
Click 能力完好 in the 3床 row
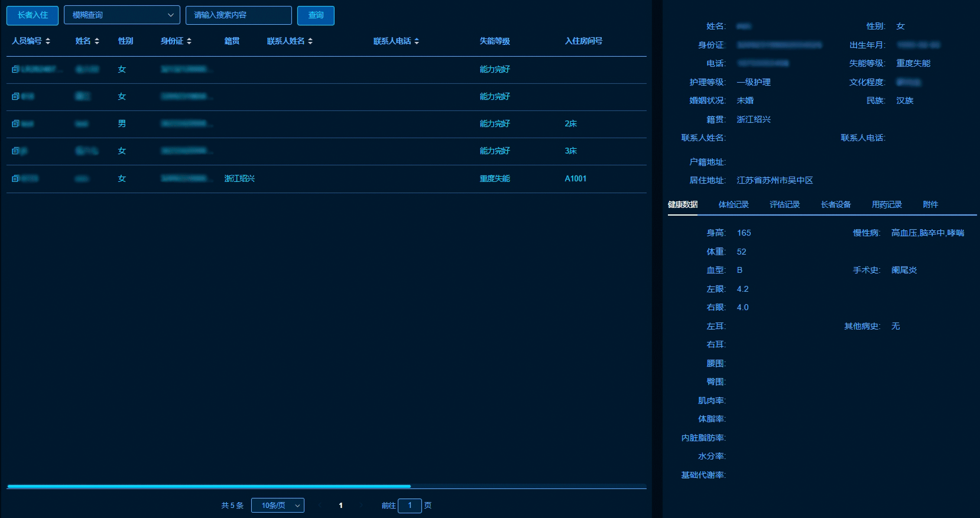pyautogui.click(x=495, y=151)
